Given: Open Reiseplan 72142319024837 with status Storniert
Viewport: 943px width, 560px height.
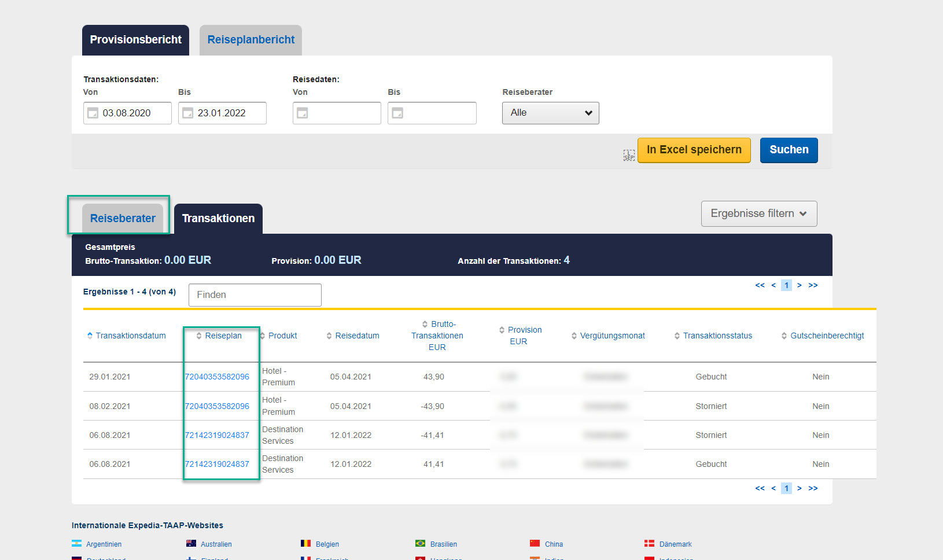Looking at the screenshot, I should click(x=217, y=435).
